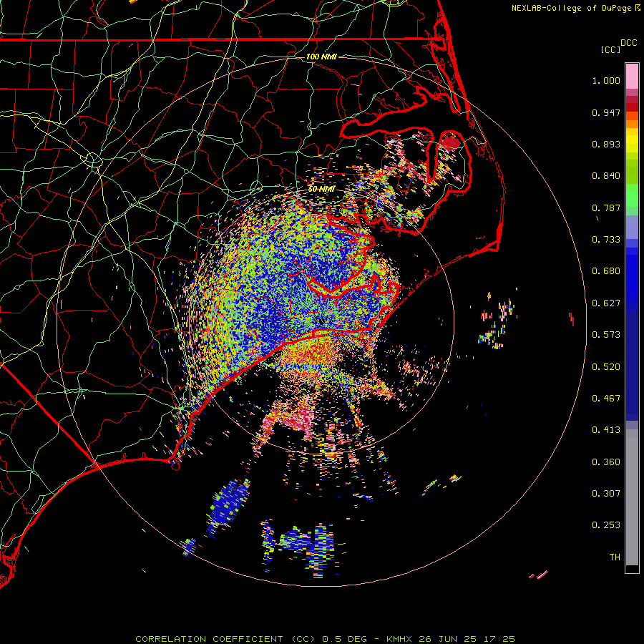Pick the bright blue swatch beside 0.680
644x644 pixels.
(632, 275)
